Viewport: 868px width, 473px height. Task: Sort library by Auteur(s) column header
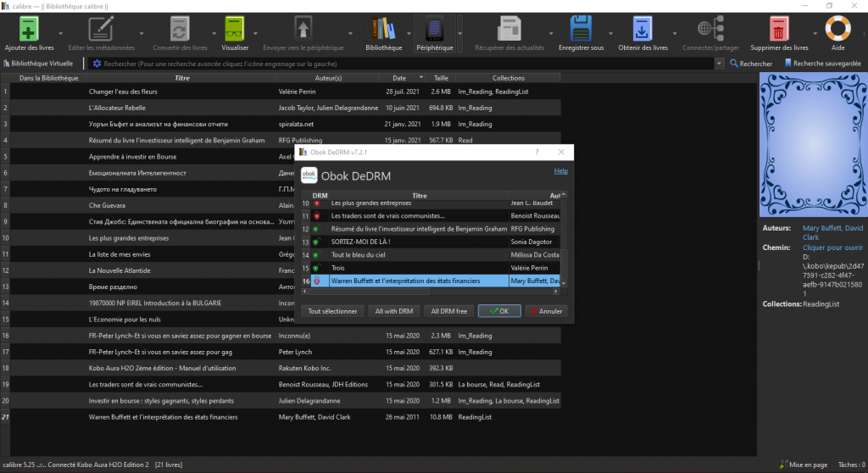click(x=328, y=78)
